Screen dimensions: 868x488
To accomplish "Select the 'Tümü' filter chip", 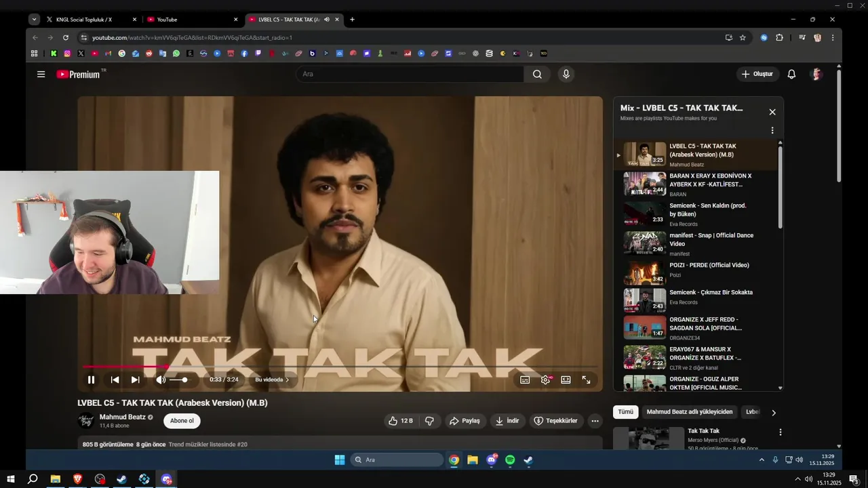I will 625,411.
